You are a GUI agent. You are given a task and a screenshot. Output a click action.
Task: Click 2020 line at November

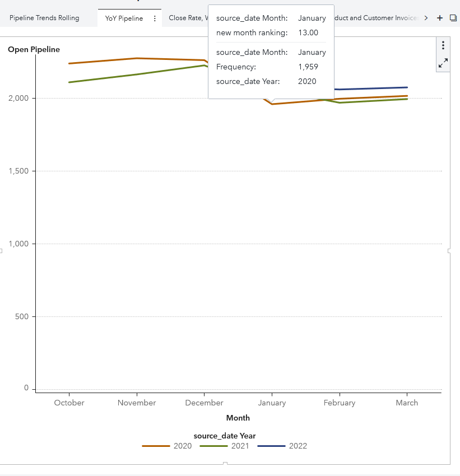coord(137,58)
